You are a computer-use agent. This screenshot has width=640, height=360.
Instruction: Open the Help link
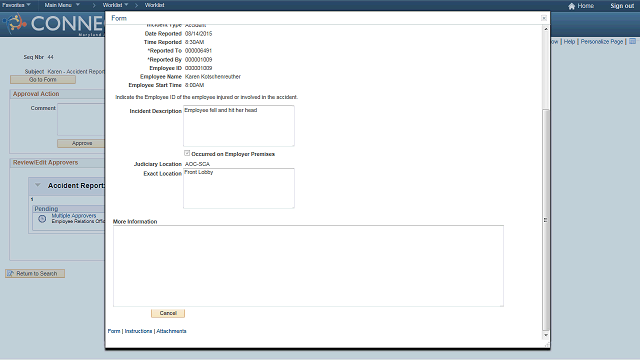pyautogui.click(x=569, y=42)
